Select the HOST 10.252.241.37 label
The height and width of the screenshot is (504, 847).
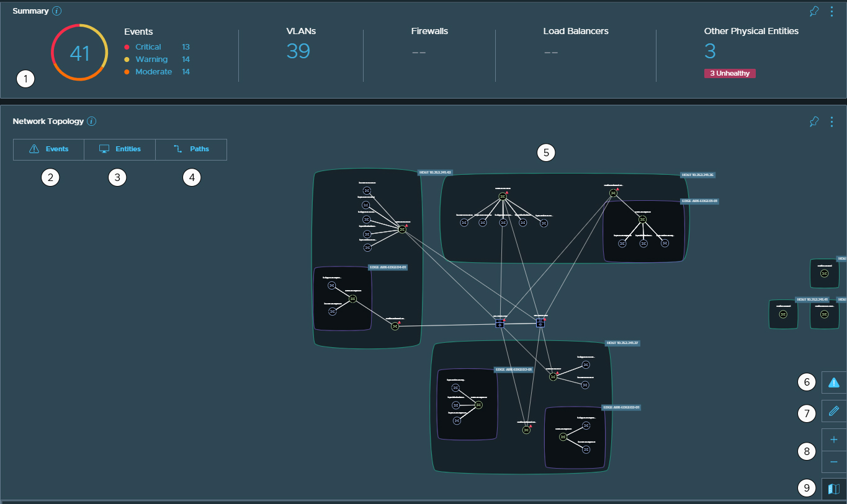[x=622, y=343]
